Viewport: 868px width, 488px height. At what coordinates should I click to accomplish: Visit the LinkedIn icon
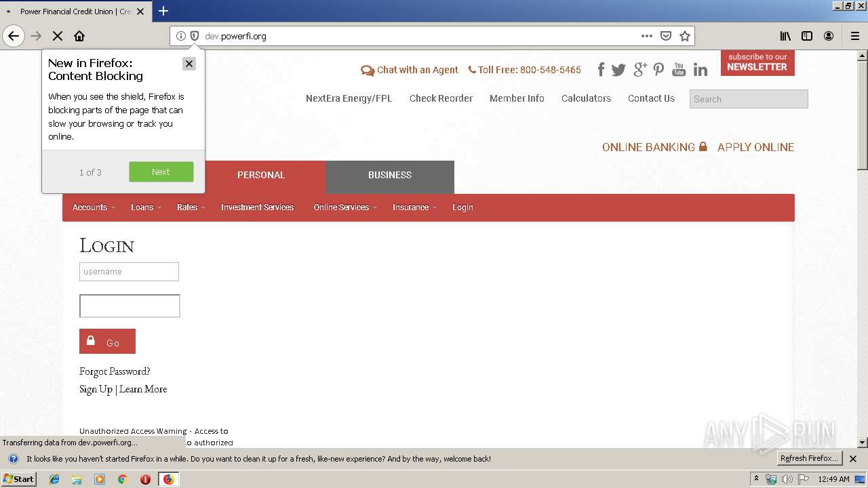[x=701, y=69]
